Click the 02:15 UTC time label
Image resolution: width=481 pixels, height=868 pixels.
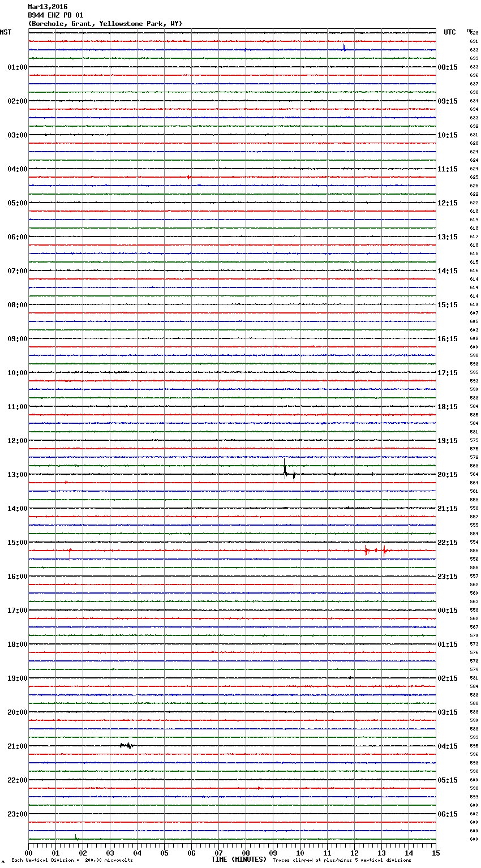pyautogui.click(x=448, y=678)
